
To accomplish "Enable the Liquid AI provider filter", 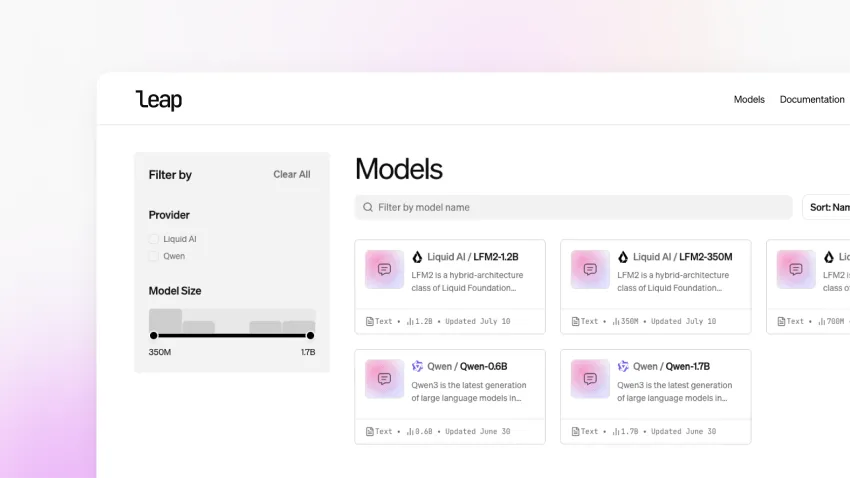I will [154, 239].
